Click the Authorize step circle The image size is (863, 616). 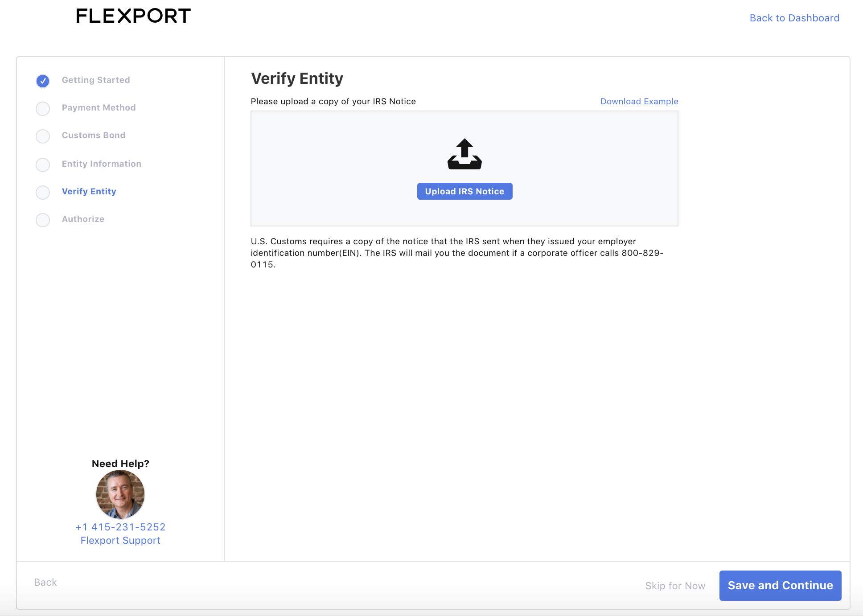pyautogui.click(x=43, y=220)
